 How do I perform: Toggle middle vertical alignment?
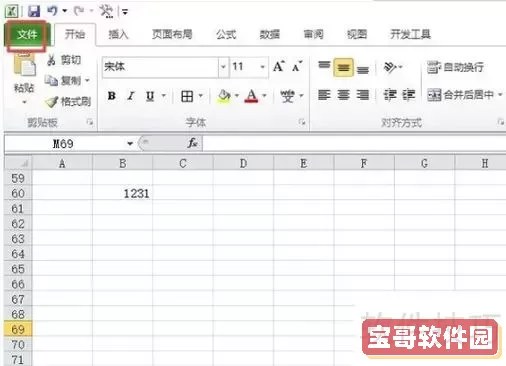343,67
